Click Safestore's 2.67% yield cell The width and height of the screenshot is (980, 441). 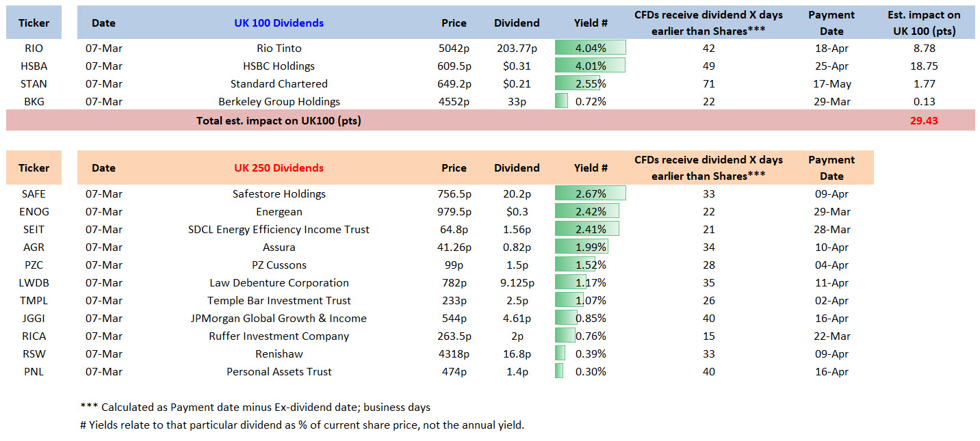point(590,193)
